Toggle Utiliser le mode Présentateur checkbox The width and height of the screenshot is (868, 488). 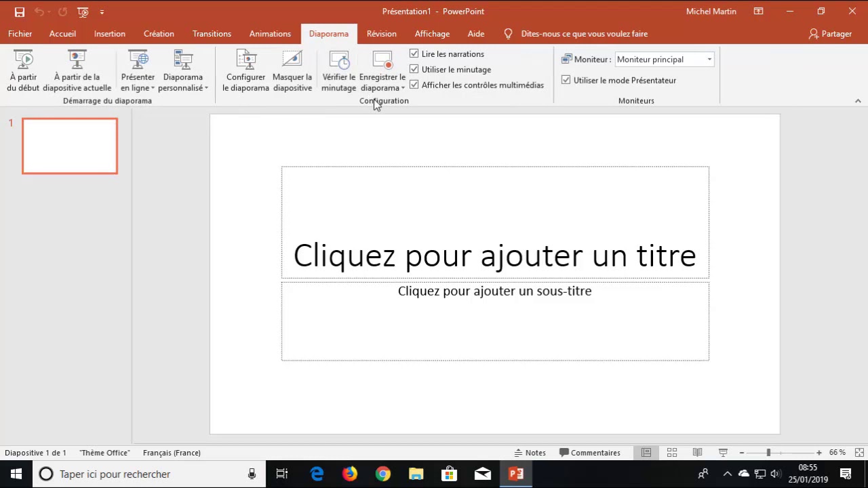pyautogui.click(x=566, y=80)
